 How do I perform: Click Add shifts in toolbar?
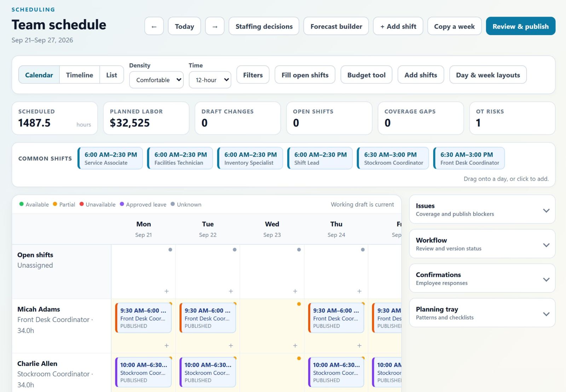[421, 75]
